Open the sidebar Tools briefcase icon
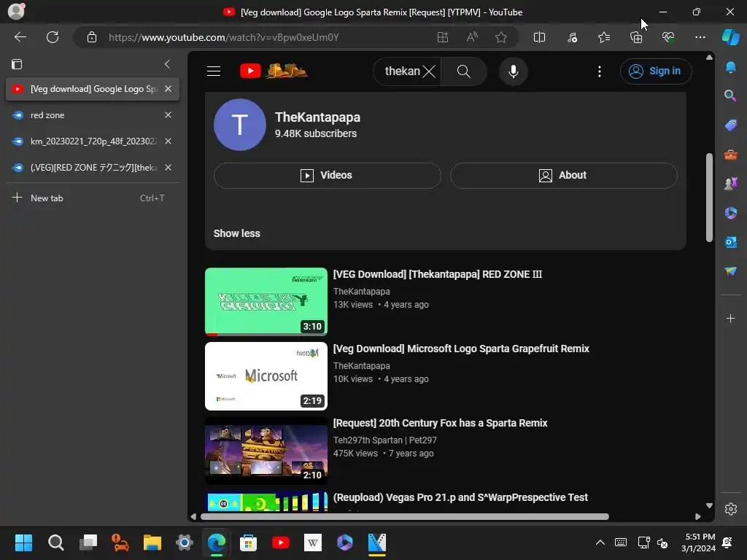This screenshot has height=560, width=747. pyautogui.click(x=730, y=155)
